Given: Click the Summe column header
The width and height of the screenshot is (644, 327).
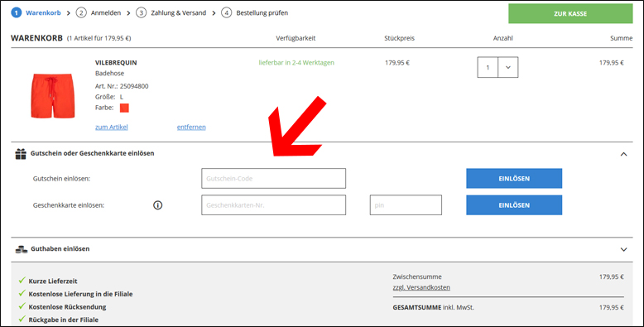Looking at the screenshot, I should click(621, 38).
